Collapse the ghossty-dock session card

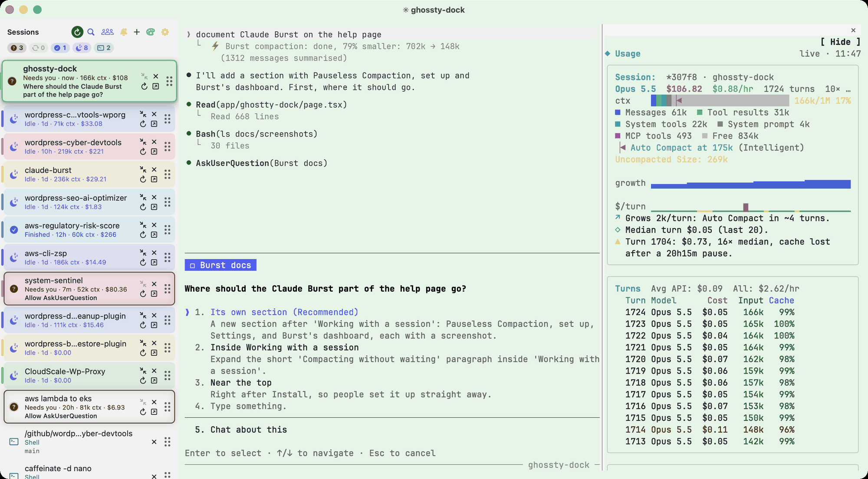(144, 76)
